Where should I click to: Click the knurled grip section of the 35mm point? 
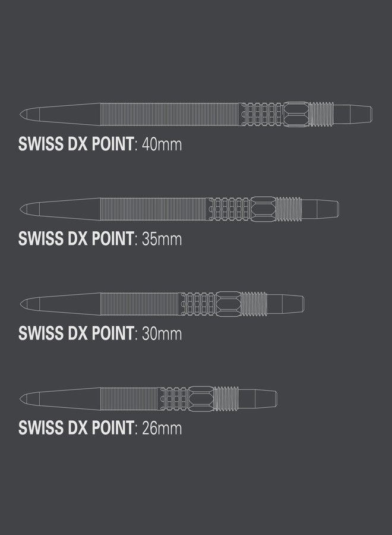tap(229, 209)
